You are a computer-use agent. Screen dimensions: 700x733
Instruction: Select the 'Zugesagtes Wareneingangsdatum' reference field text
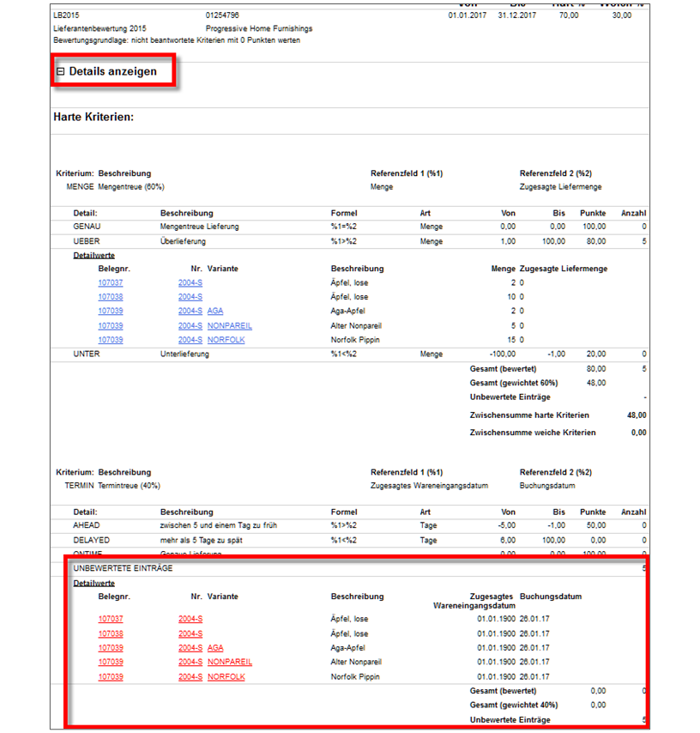coord(429,486)
